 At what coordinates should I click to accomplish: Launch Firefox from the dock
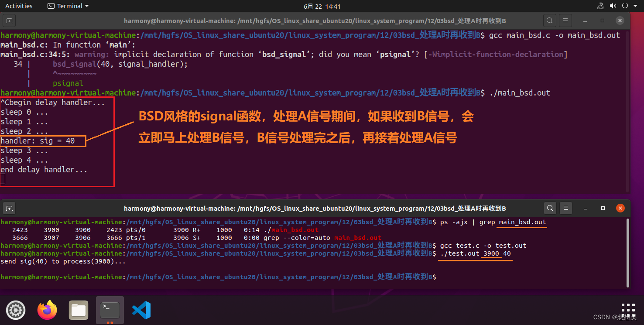coord(47,310)
